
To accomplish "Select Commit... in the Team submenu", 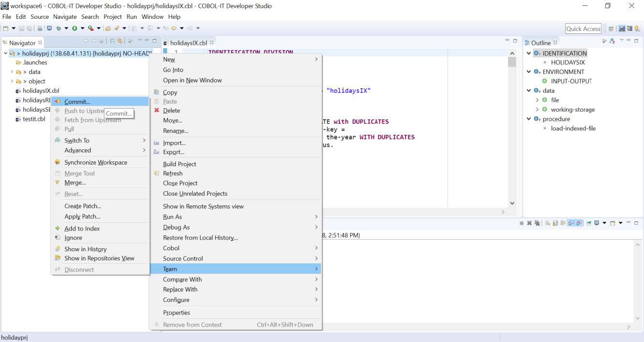I will [77, 101].
